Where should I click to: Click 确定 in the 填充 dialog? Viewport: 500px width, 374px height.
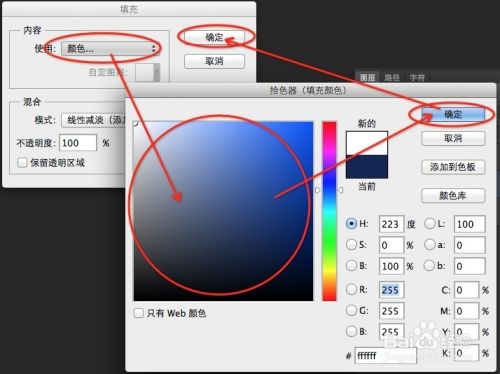(214, 37)
